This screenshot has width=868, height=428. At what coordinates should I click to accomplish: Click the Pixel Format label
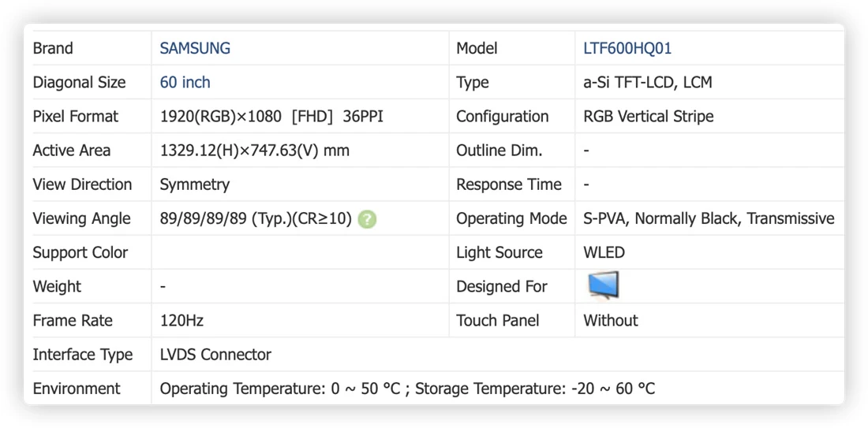75,117
